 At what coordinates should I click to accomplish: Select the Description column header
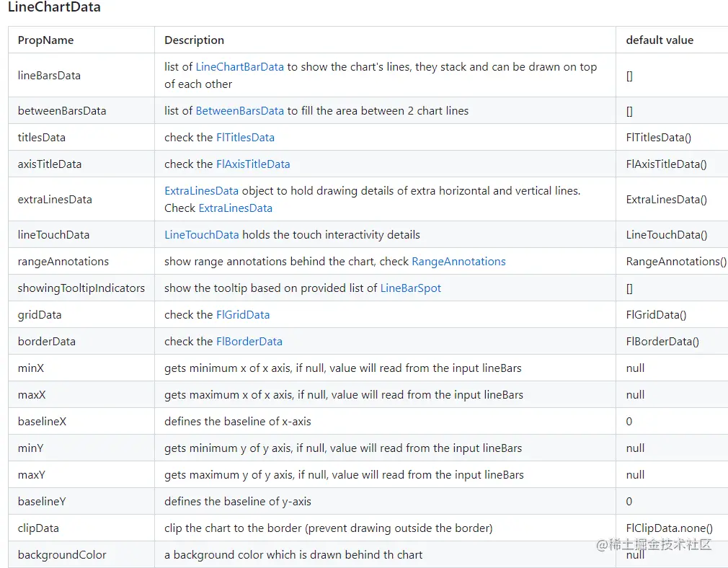pyautogui.click(x=194, y=40)
